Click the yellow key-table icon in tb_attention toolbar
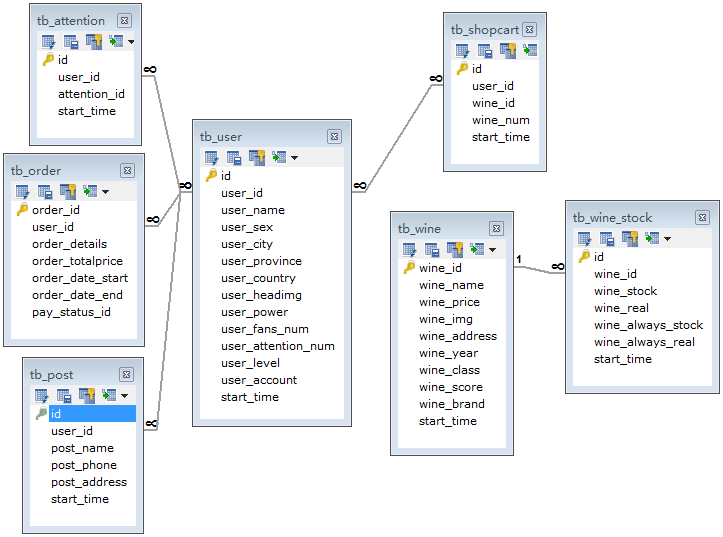Screen dimensions: 723x537 tap(94, 42)
